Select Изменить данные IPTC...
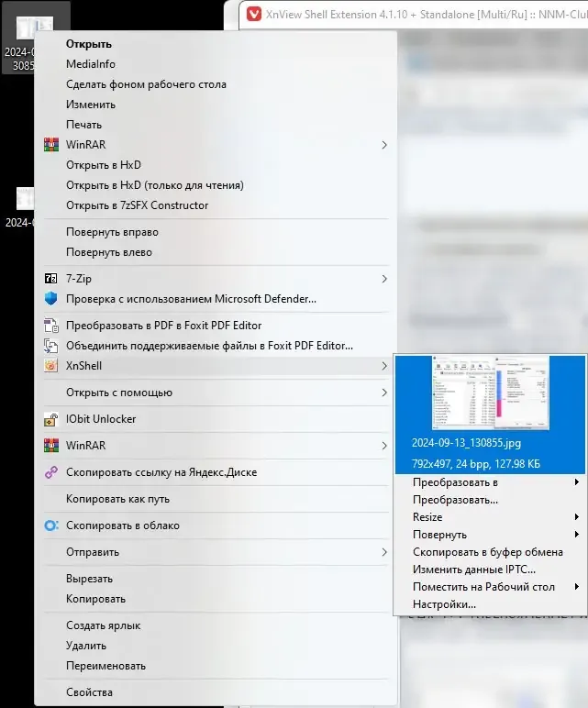Screen dimensions: 588x708 (x=490, y=570)
